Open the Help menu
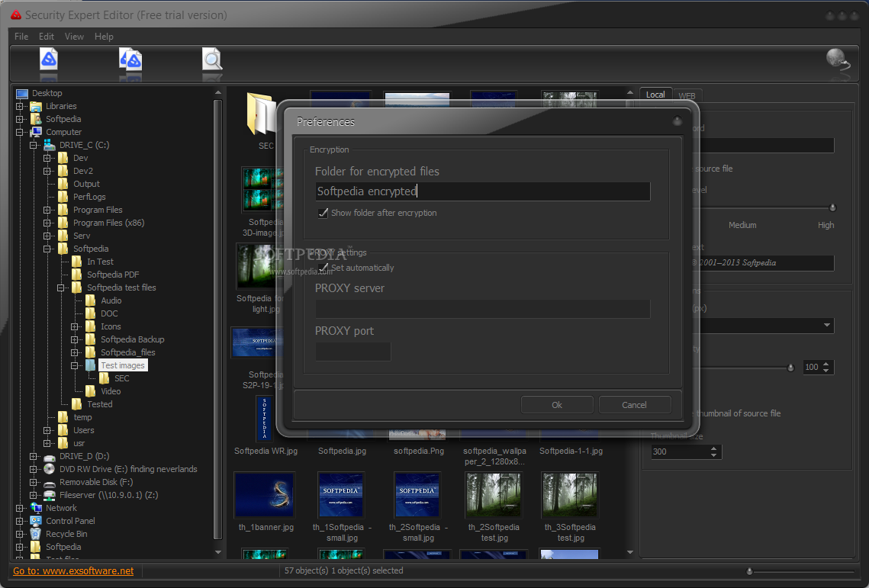 click(104, 37)
